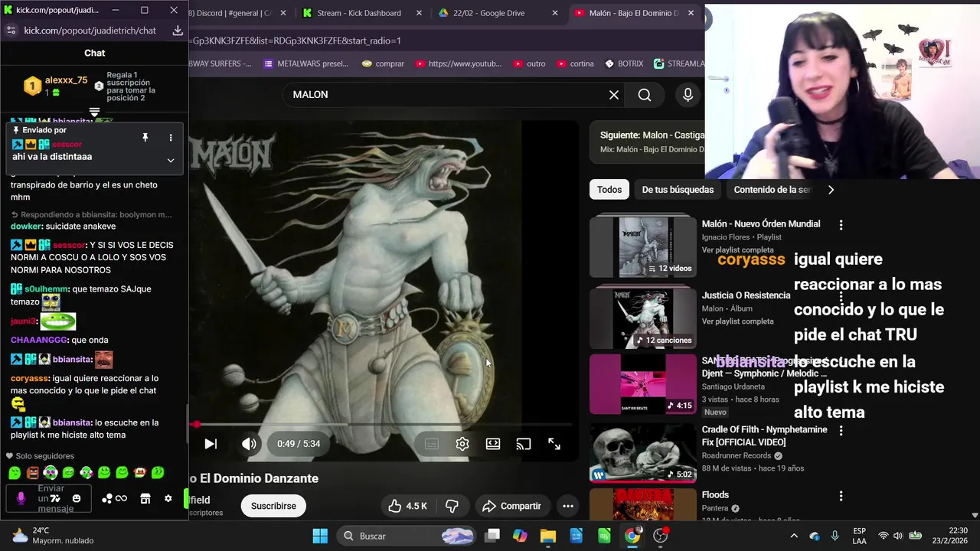Click the chat username coryasss
Screen dimensions: 980x551
[31, 378]
